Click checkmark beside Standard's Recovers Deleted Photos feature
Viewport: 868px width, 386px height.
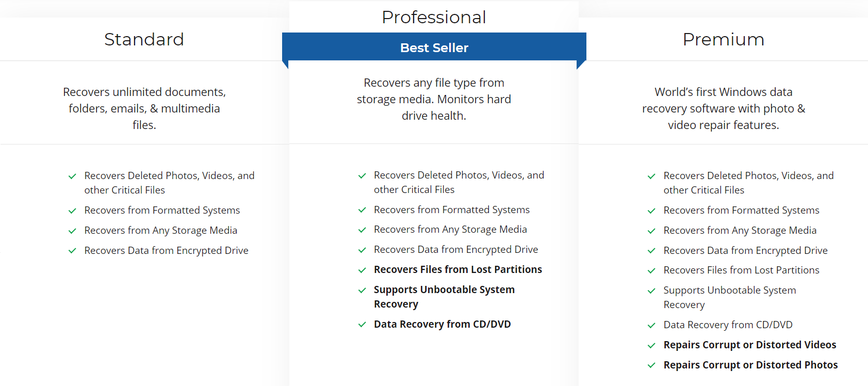pyautogui.click(x=72, y=176)
